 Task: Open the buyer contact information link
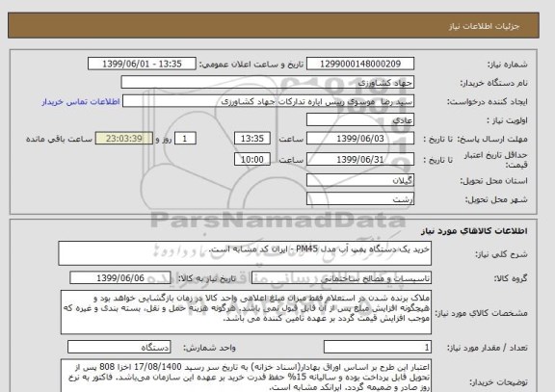pyautogui.click(x=81, y=102)
